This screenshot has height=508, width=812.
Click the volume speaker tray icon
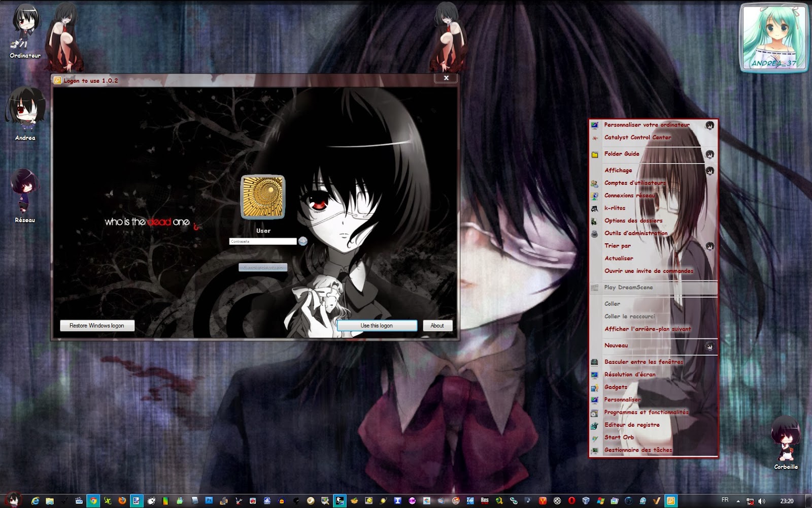(762, 501)
